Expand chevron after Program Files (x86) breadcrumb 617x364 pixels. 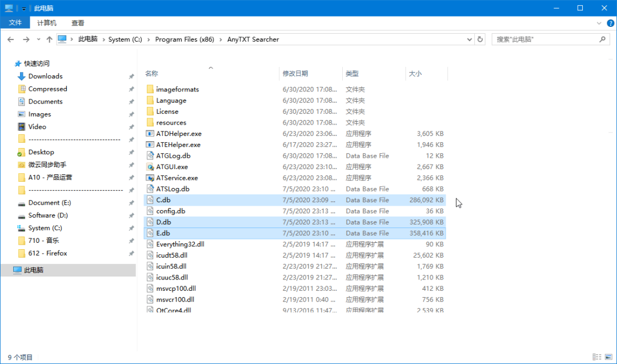click(221, 39)
